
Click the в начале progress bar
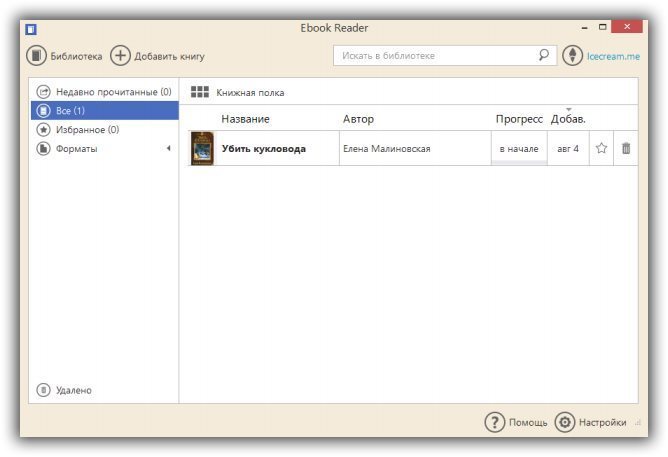click(x=519, y=149)
